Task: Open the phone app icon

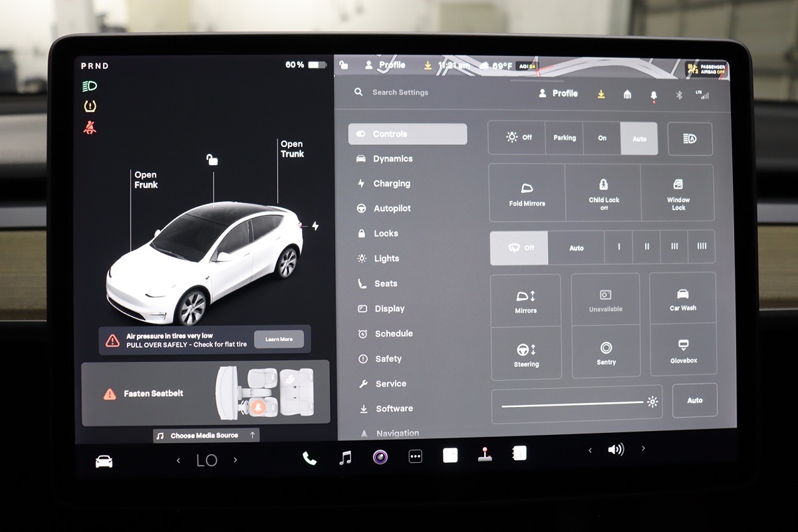Action: point(309,458)
